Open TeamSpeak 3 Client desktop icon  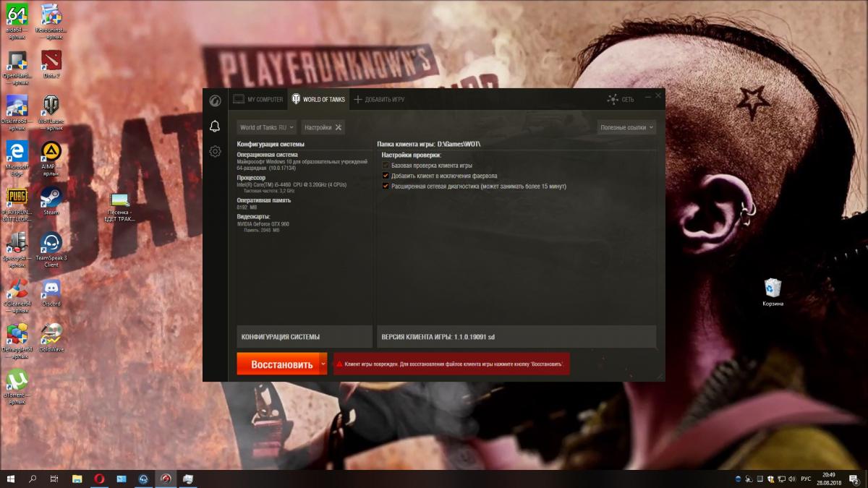click(x=51, y=250)
